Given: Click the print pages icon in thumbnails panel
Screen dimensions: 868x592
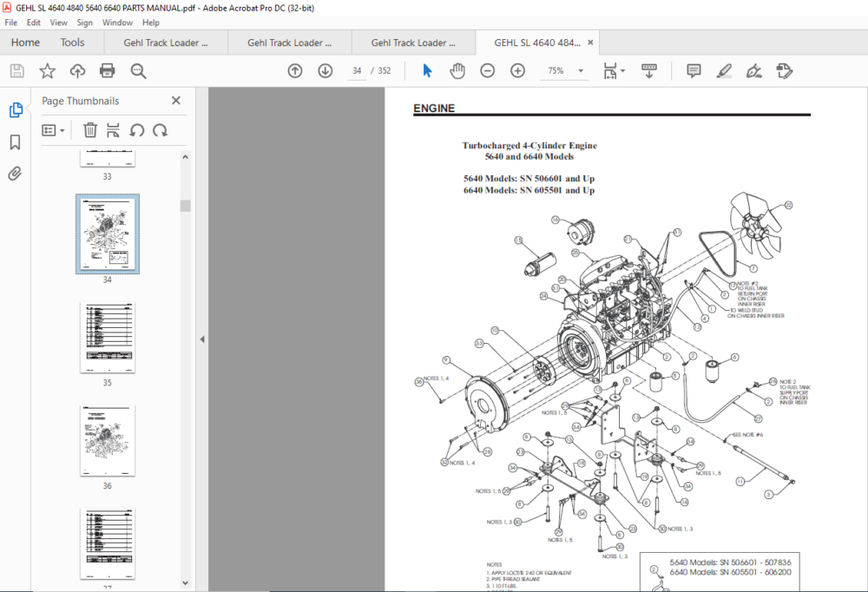Looking at the screenshot, I should click(x=113, y=130).
